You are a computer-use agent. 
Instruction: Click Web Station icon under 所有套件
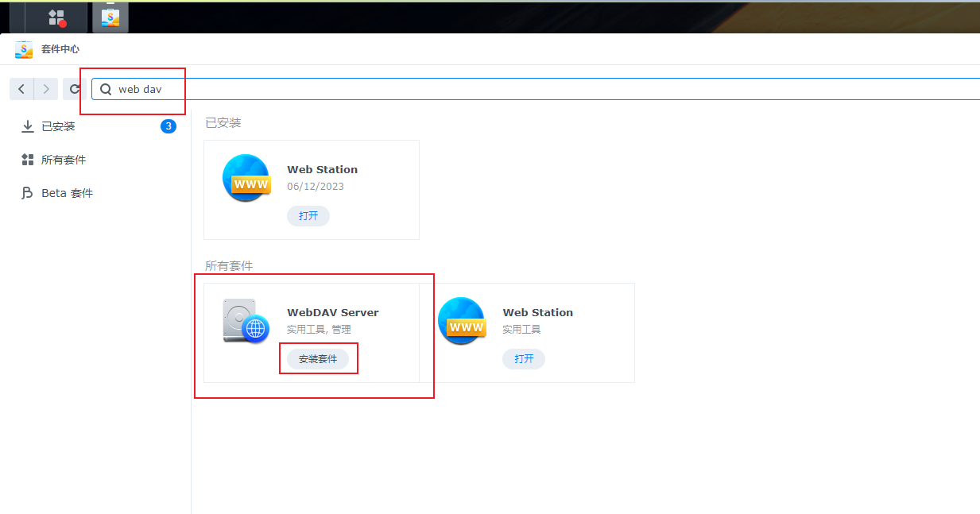462,320
